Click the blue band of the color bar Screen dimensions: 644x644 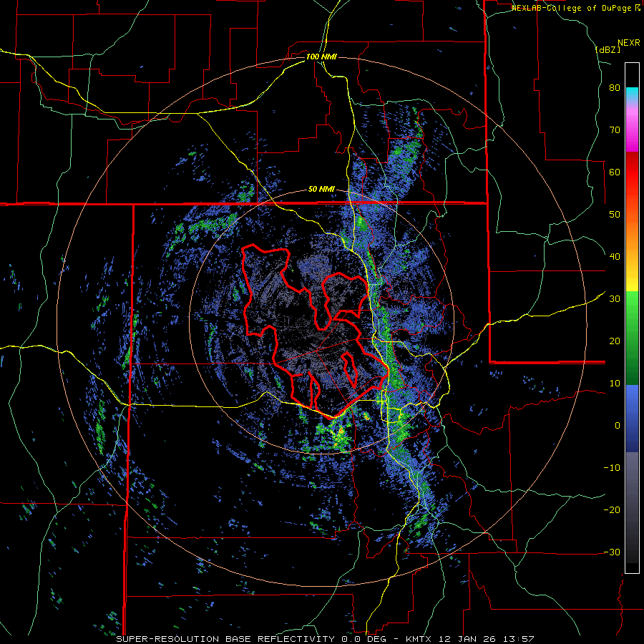(632, 419)
